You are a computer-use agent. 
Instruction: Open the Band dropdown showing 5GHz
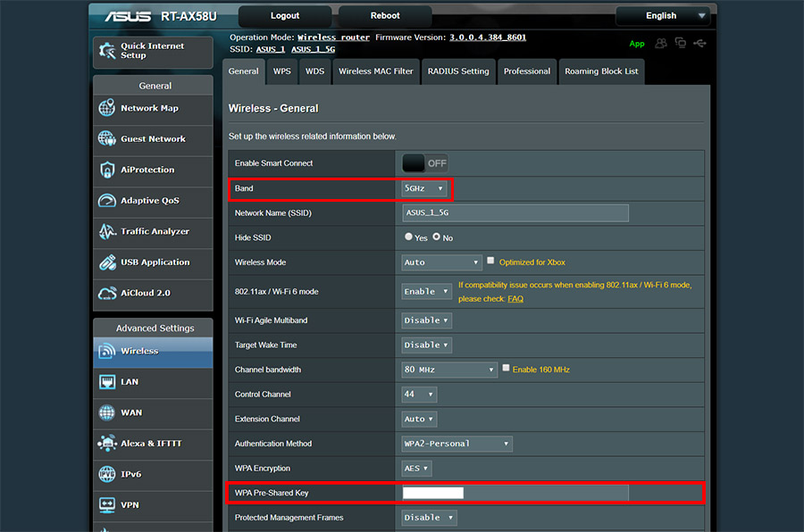point(424,188)
